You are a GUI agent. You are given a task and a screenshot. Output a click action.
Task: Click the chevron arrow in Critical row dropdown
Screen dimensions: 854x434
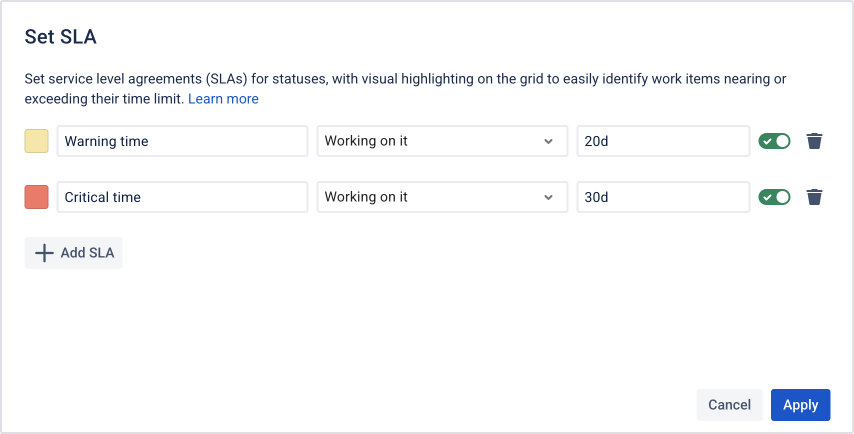coord(548,197)
